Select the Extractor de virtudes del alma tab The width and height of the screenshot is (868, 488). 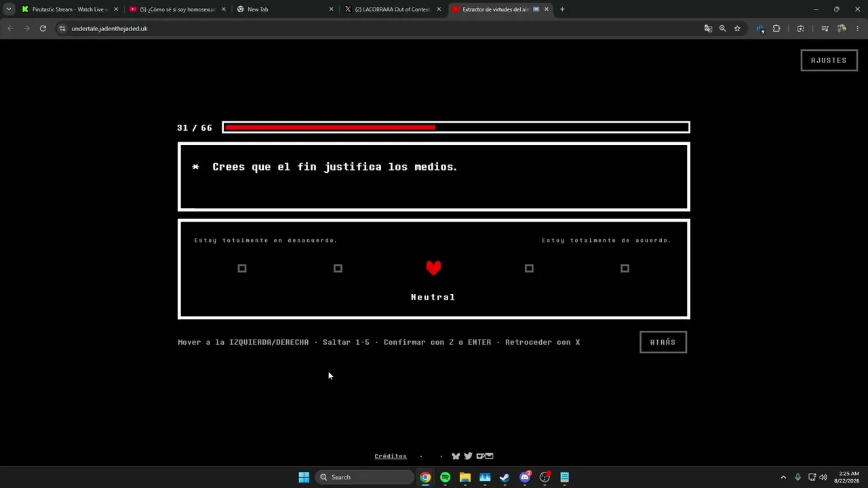[500, 9]
